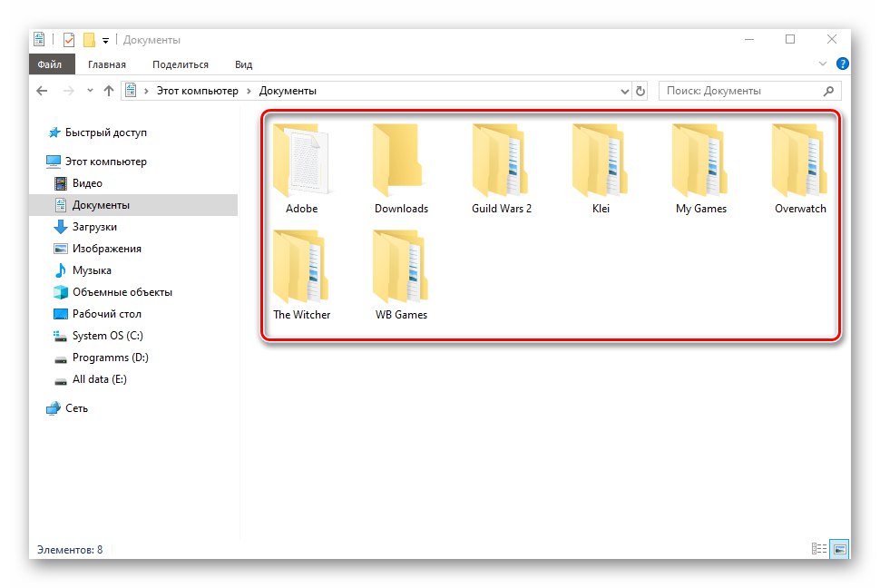Viewport: 880px width, 588px height.
Task: Open the Файл menu
Action: [51, 64]
